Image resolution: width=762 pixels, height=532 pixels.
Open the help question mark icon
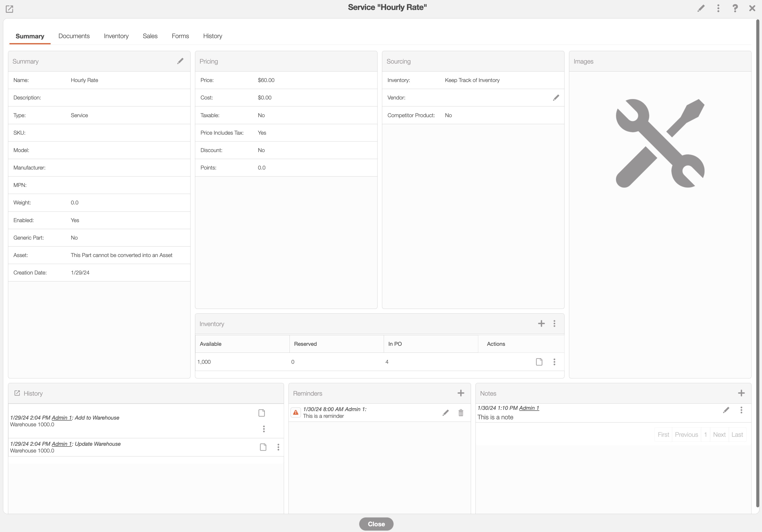point(735,8)
